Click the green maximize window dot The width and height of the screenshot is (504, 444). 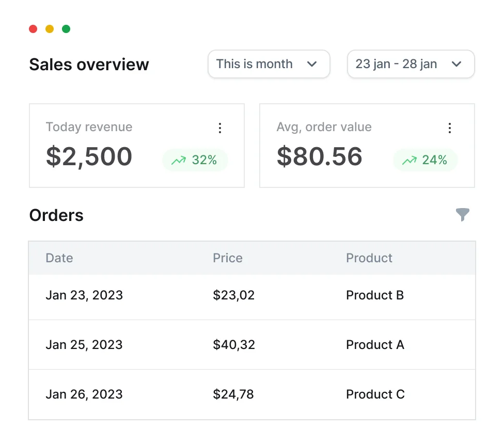tap(66, 29)
